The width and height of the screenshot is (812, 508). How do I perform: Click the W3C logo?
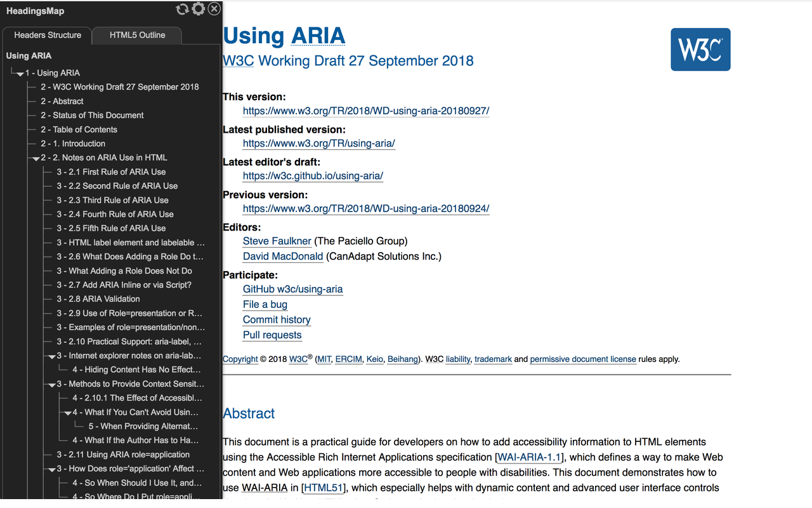[700, 50]
